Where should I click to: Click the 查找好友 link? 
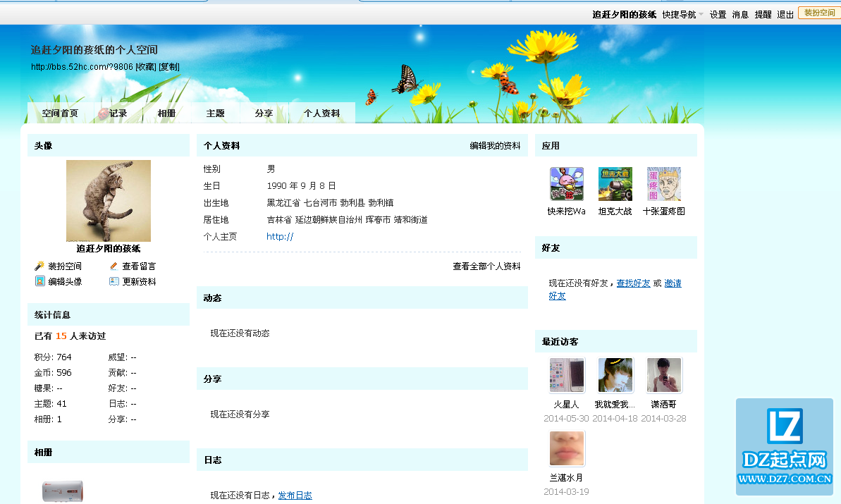pos(633,283)
